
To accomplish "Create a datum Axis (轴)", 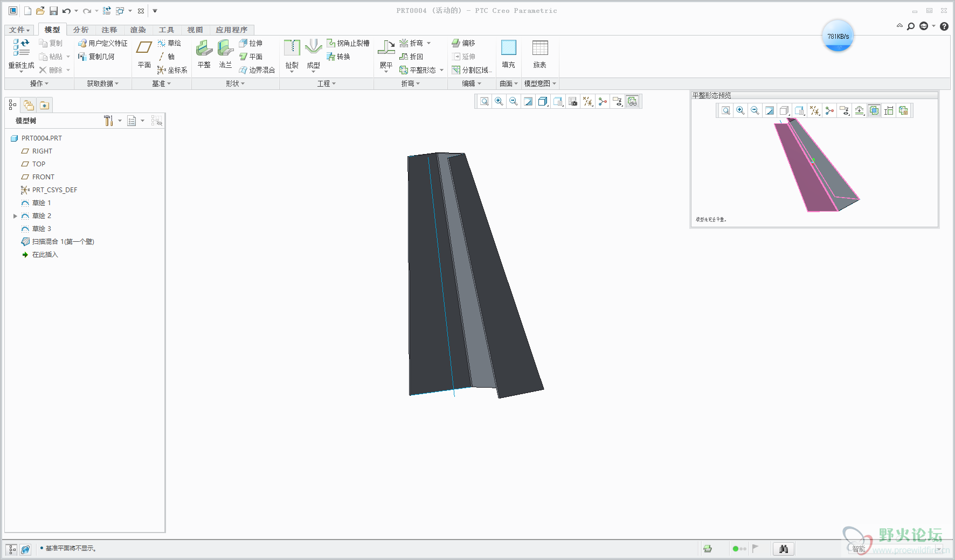I will tap(166, 57).
